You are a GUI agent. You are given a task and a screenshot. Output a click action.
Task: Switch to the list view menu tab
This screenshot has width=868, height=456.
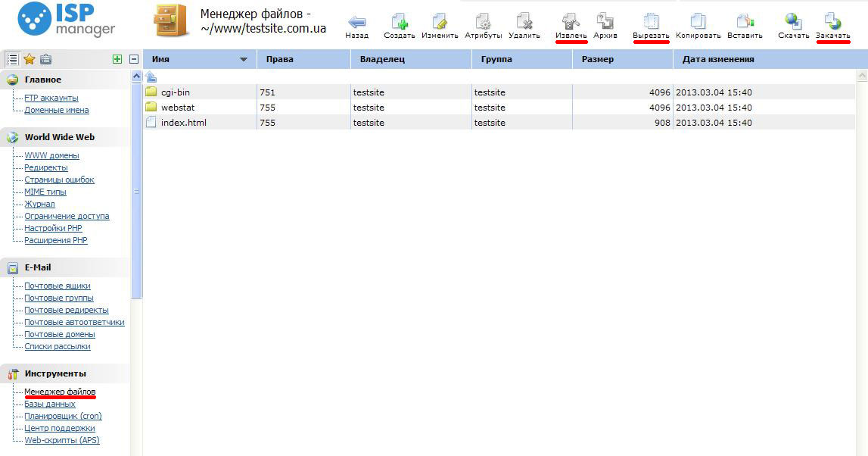[12, 59]
